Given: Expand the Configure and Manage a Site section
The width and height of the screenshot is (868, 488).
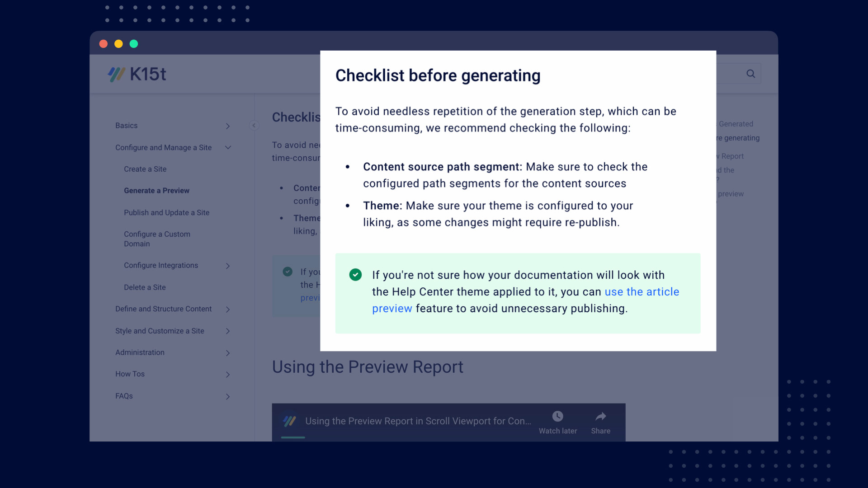Looking at the screenshot, I should (228, 147).
